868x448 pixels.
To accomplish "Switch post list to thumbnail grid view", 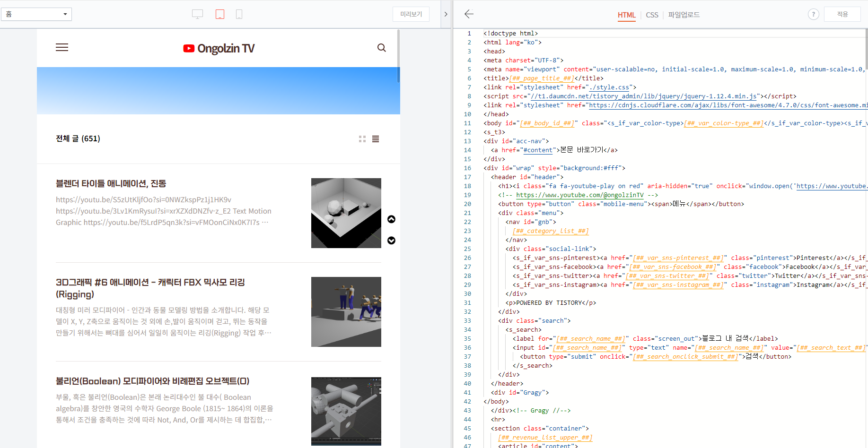I will 362,139.
